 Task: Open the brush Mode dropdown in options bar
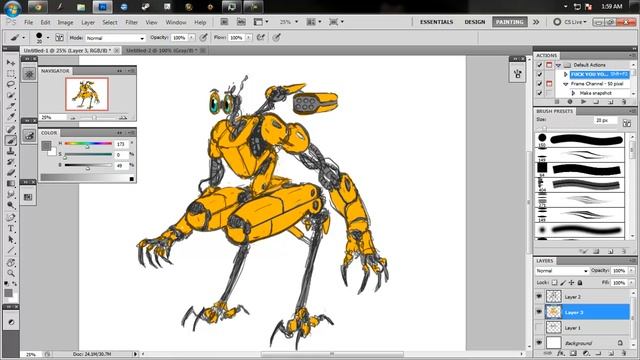click(116, 38)
